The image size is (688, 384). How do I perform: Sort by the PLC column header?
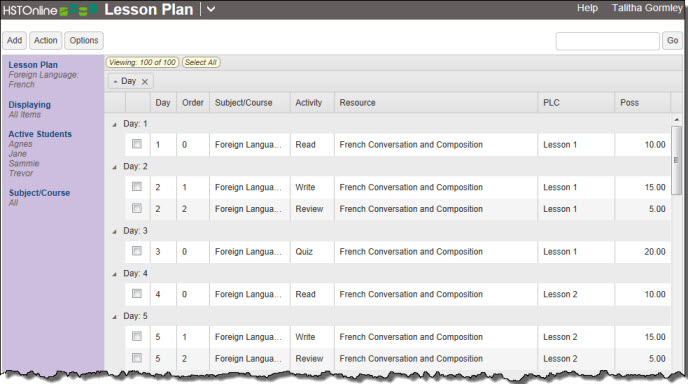[576, 103]
